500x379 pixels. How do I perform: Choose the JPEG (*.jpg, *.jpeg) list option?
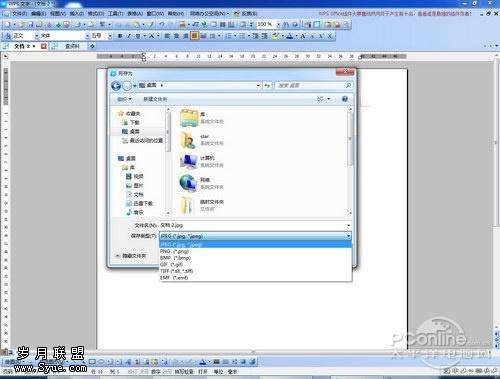256,245
